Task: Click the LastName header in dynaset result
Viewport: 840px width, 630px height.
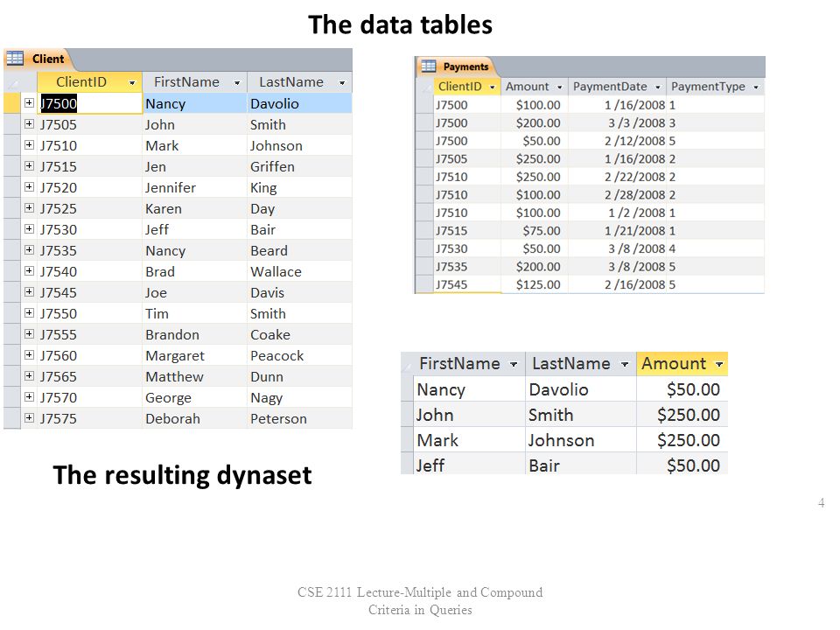Action: [x=581, y=364]
